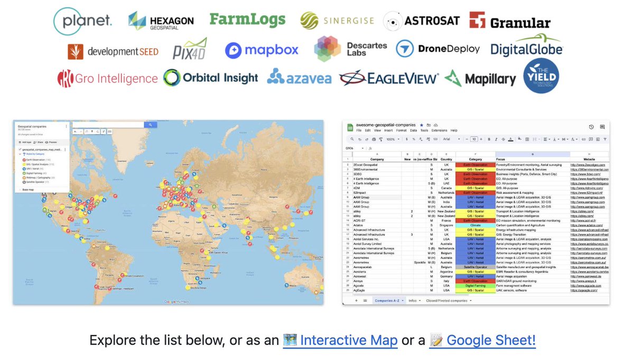634x364 pixels.
Task: Click the Website column header
Action: (x=590, y=159)
